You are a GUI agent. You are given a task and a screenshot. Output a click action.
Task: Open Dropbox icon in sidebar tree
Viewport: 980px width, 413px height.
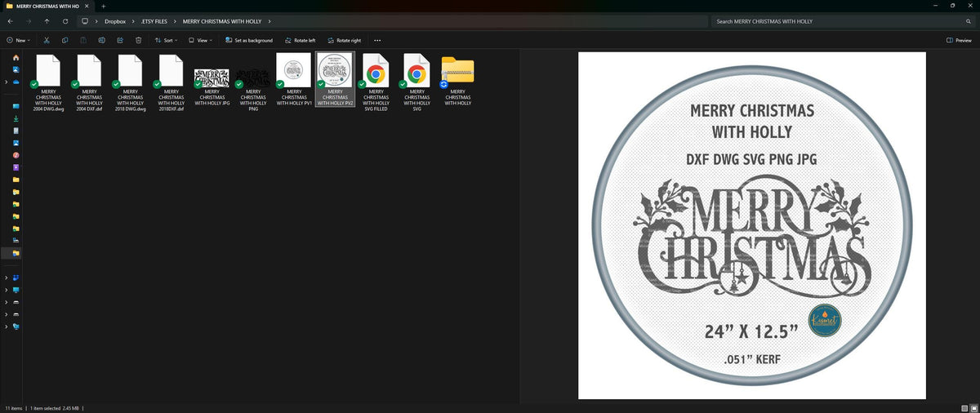16,278
